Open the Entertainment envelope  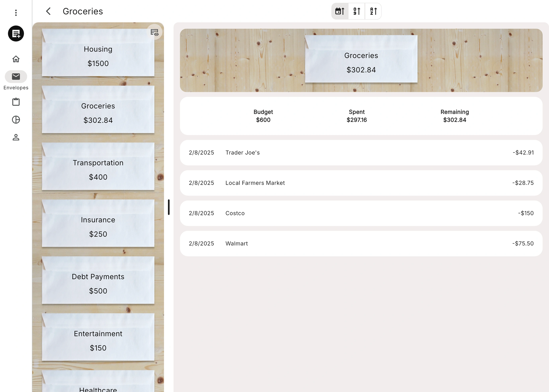pos(98,337)
